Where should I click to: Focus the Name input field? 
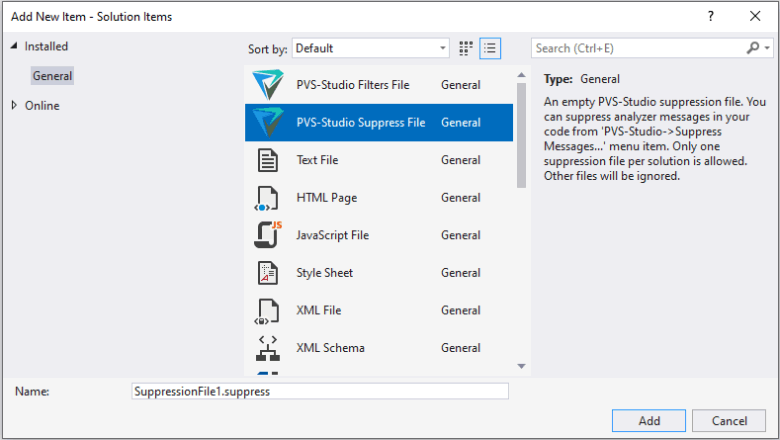pyautogui.click(x=320, y=391)
